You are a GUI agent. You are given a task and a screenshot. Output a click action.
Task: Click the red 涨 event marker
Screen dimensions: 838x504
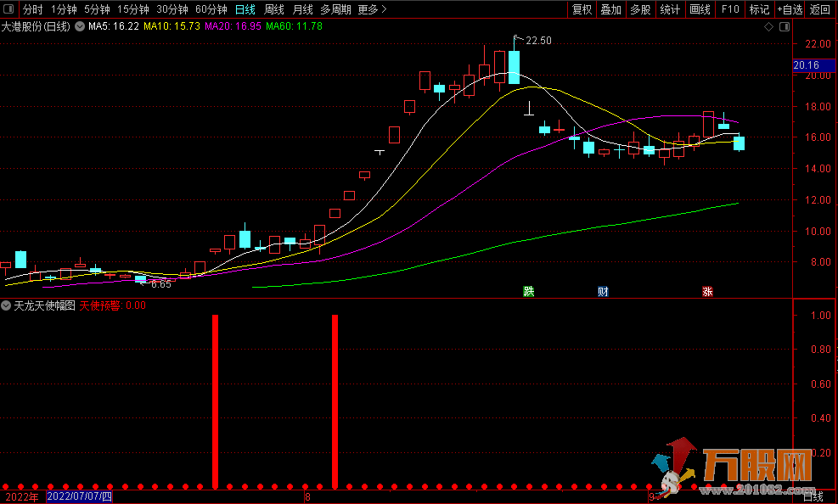[x=707, y=292]
